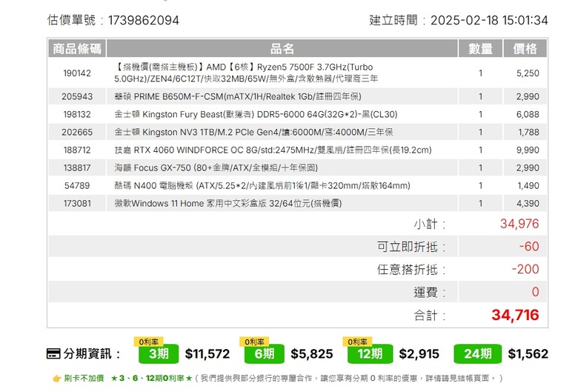Screen dimensions: 578x392
Task: Click the Kingston Fury Beast DDR5-6000 row
Action: coord(297,114)
